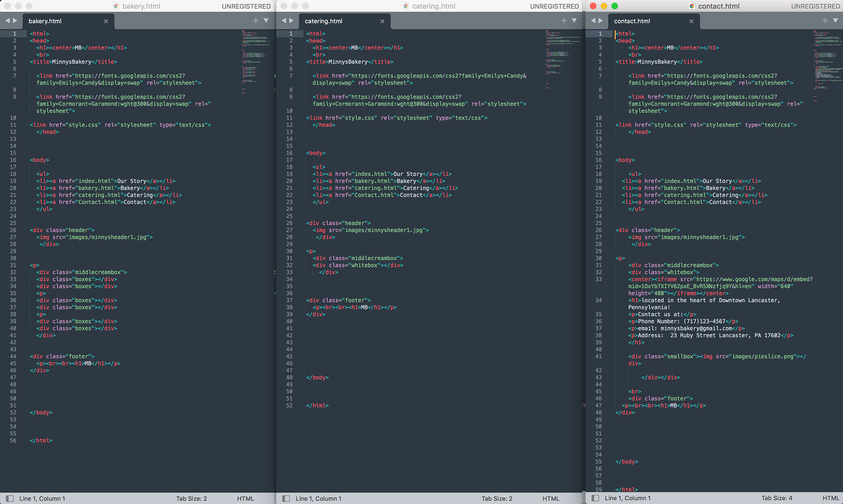Toggle the side bar in bakery.html window
The height and width of the screenshot is (504, 843).
click(x=10, y=498)
